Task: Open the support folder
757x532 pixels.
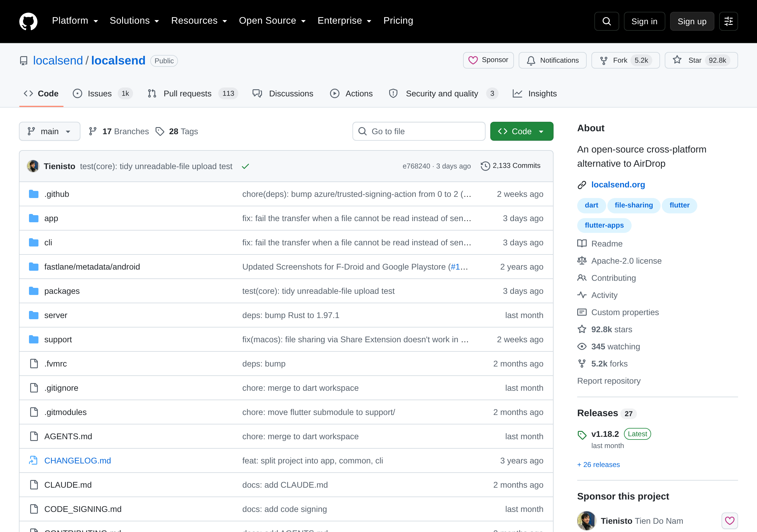Action: point(58,339)
